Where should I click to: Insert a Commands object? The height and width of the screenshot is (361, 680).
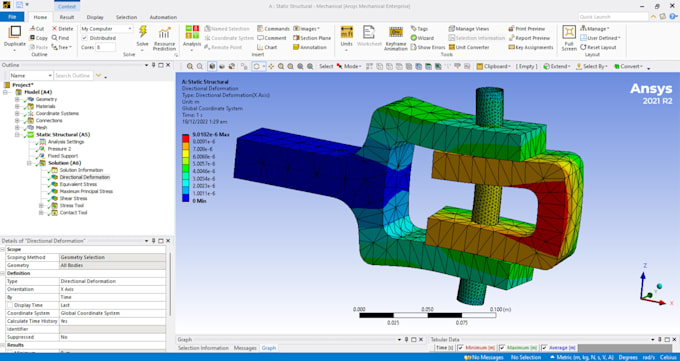[273, 29]
